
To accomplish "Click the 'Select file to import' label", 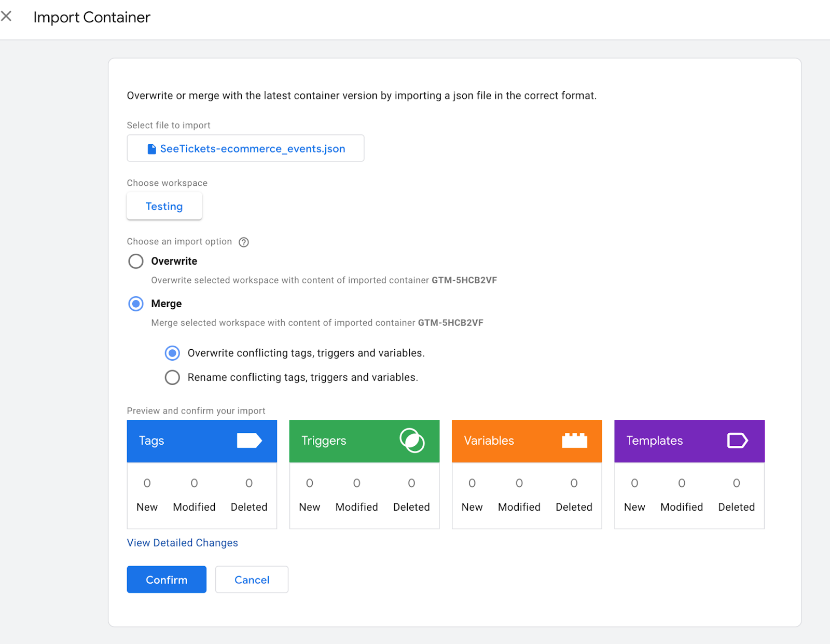I will [169, 126].
